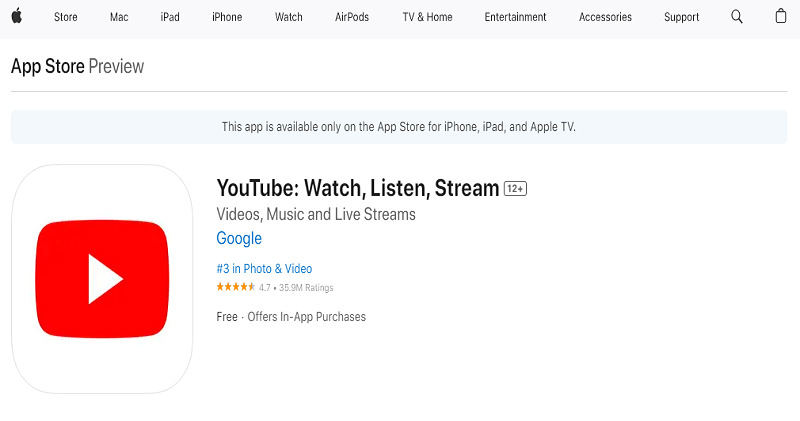Click the YouTube app title text
The height and width of the screenshot is (421, 800).
click(x=357, y=188)
